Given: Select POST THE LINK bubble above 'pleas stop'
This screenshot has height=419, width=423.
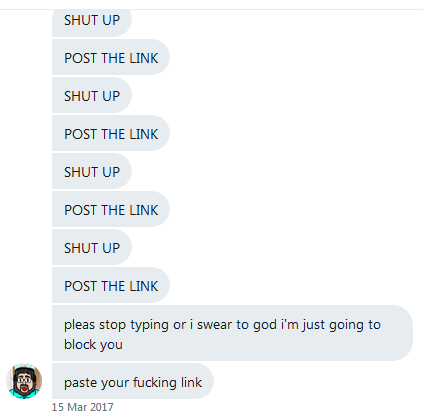Looking at the screenshot, I should (x=111, y=285).
